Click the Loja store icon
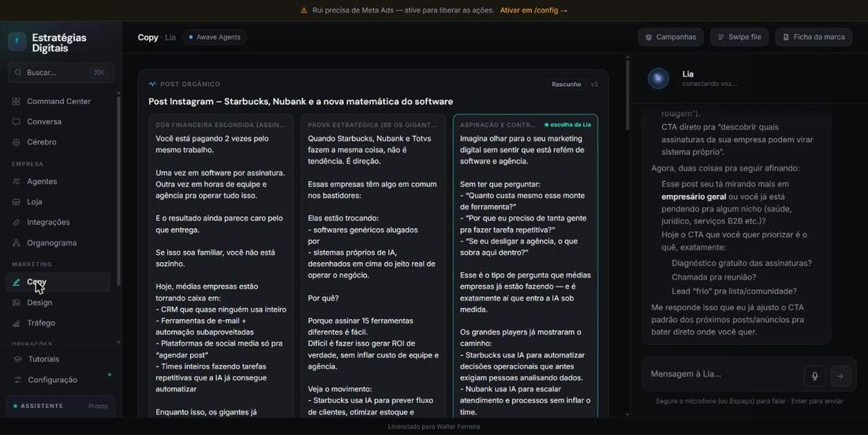Screen dimensions: 868x435 pyautogui.click(x=16, y=201)
